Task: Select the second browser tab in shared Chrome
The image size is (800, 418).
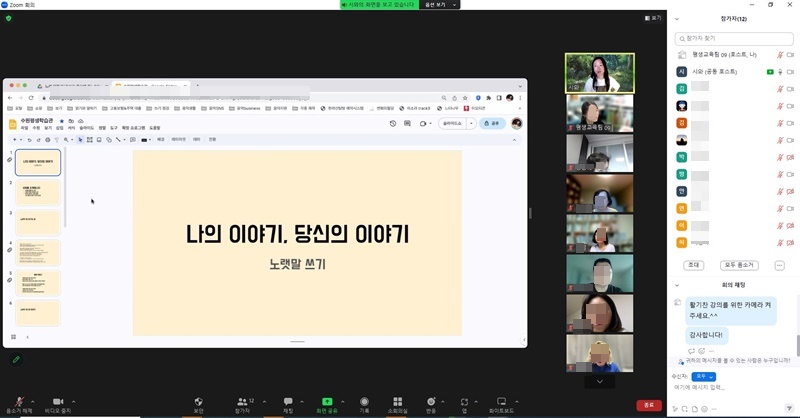Action: tap(150, 86)
